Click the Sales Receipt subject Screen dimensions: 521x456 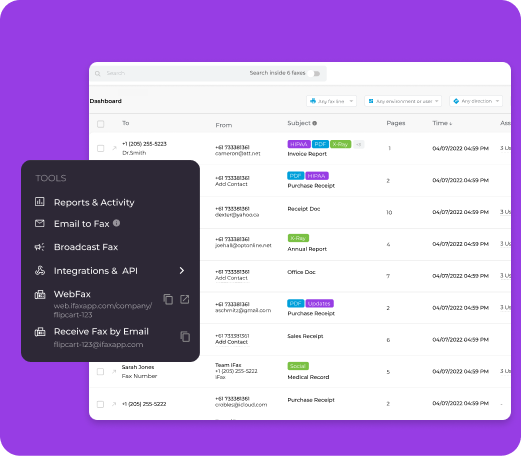click(305, 336)
